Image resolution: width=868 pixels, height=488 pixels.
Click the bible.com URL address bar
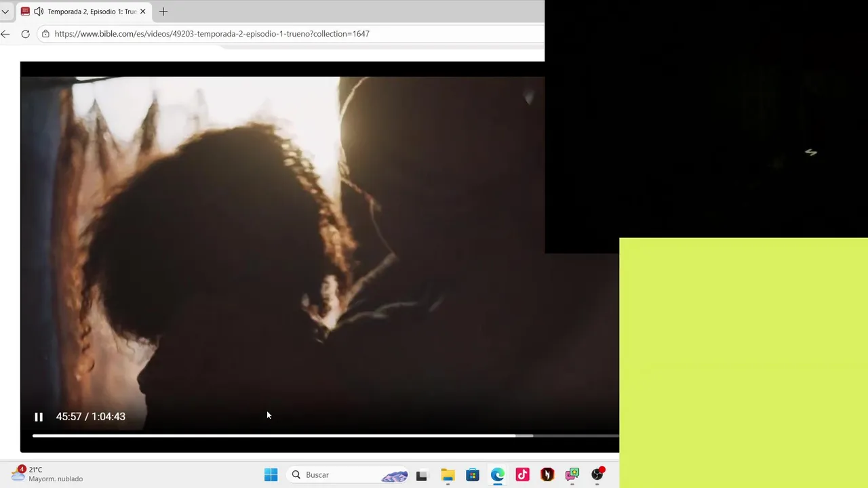[292, 34]
